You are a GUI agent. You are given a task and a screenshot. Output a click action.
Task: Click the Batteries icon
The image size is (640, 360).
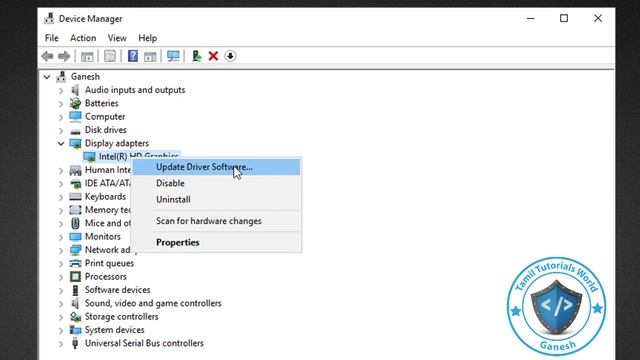pyautogui.click(x=75, y=103)
